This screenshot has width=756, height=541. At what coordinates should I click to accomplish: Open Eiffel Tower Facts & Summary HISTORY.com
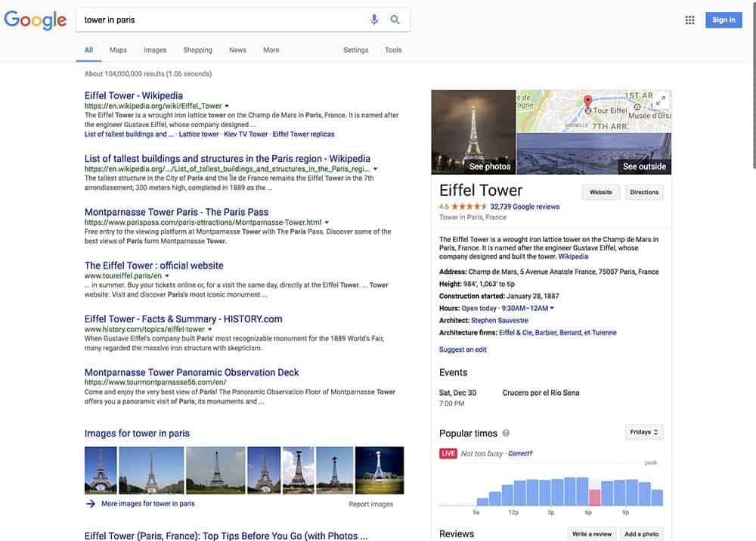(183, 319)
